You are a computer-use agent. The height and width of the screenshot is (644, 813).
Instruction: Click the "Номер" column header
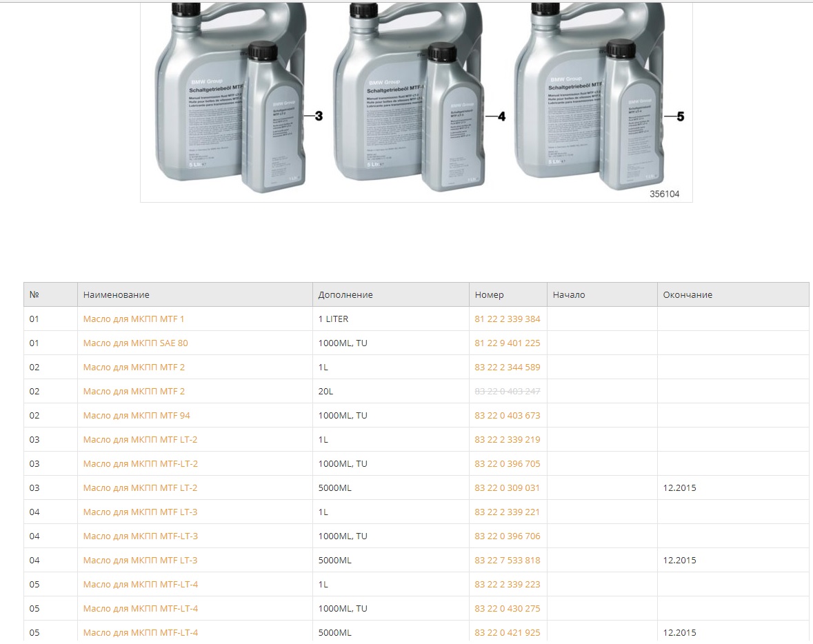pos(489,295)
